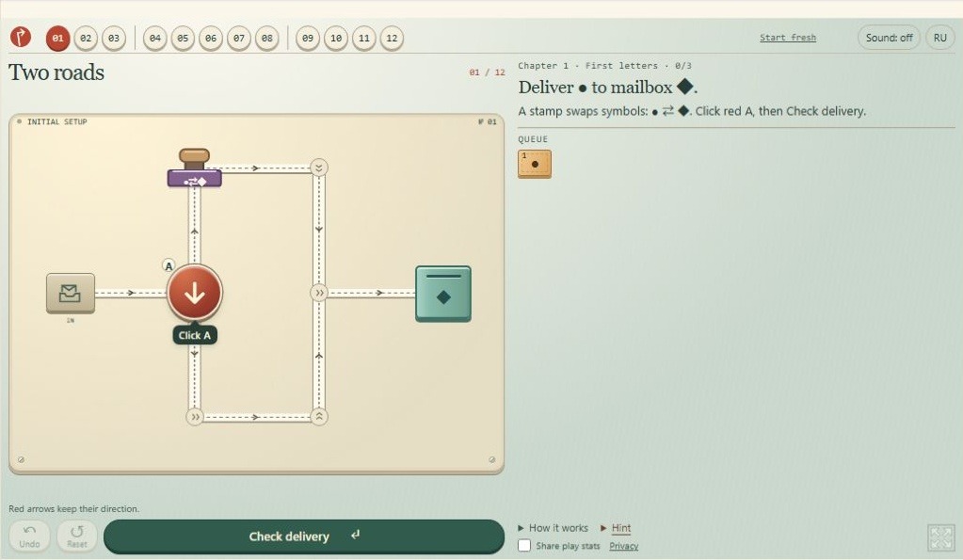This screenshot has height=560, width=963.
Task: Open level 05
Action: (183, 38)
